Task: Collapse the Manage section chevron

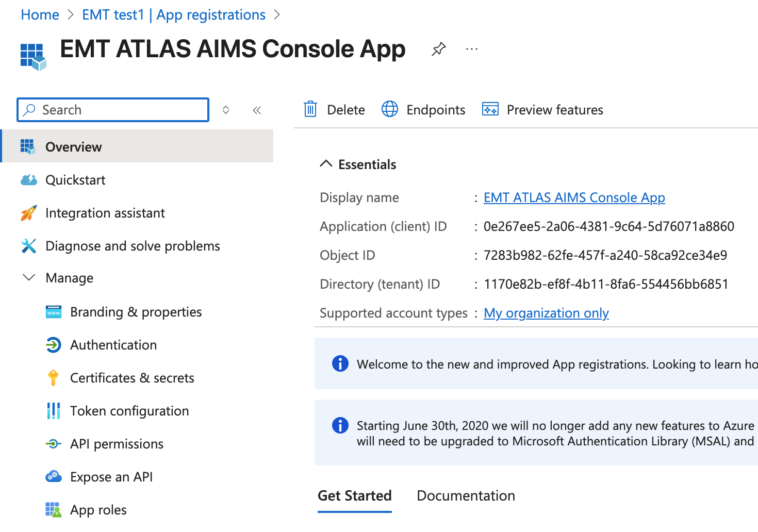Action: click(29, 278)
